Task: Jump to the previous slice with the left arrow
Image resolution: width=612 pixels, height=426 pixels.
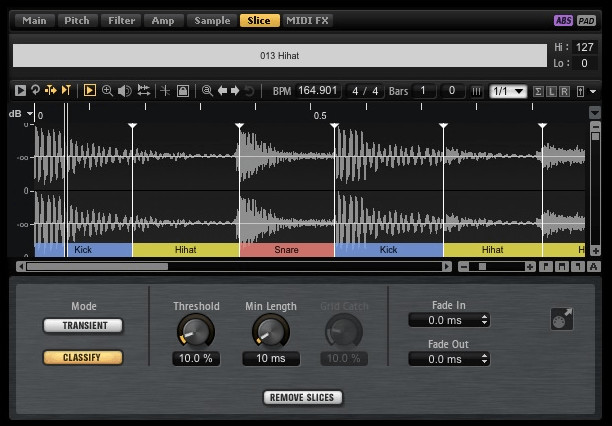Action: (222, 91)
